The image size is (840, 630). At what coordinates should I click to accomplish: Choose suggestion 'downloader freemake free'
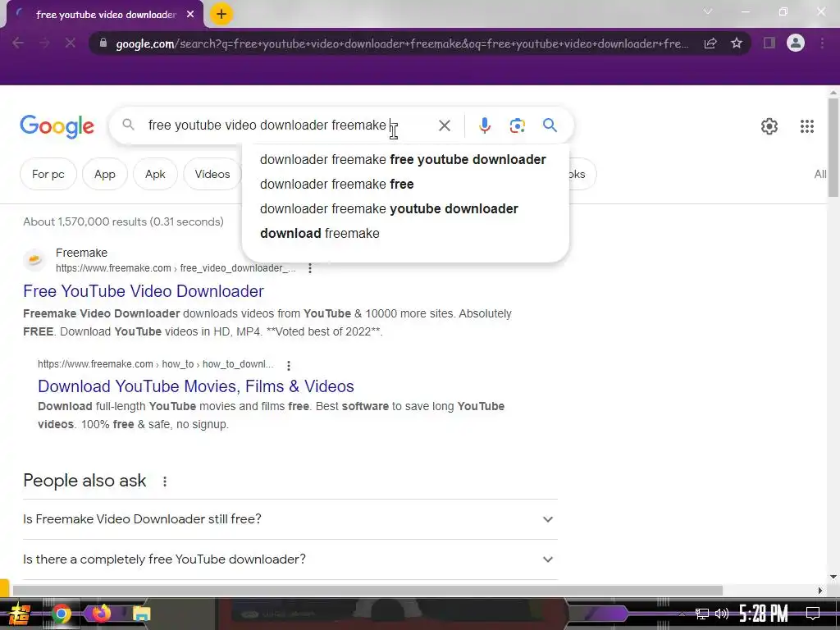[x=405, y=185]
